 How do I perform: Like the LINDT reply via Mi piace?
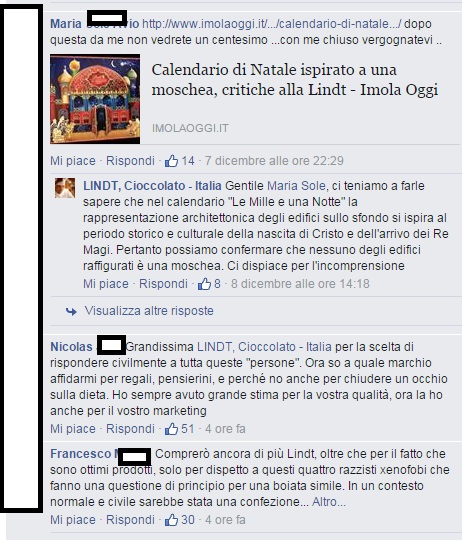[x=106, y=284]
